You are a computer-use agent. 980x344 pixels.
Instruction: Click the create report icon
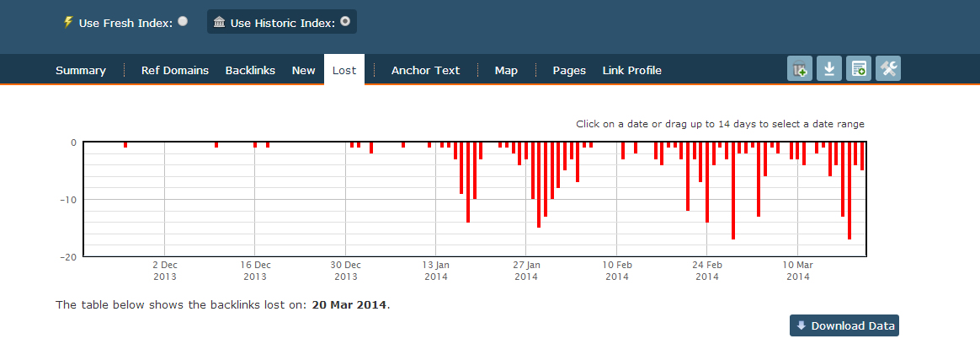[859, 69]
